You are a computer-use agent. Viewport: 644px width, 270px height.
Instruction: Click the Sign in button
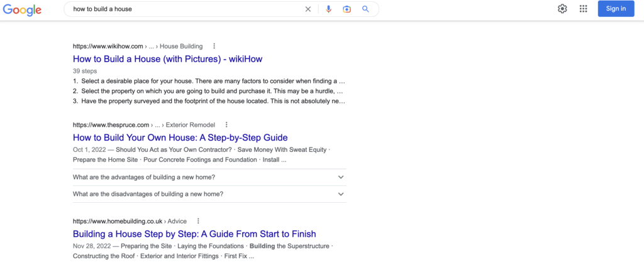[x=616, y=9]
